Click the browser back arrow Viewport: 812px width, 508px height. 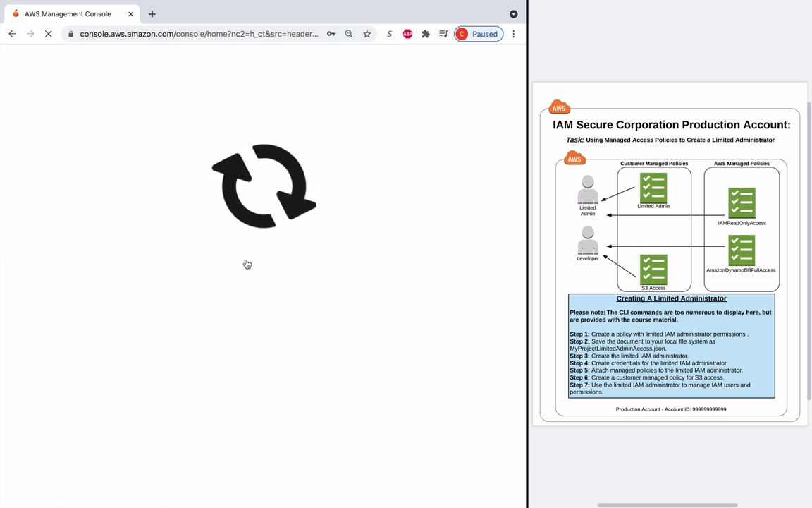coord(13,34)
